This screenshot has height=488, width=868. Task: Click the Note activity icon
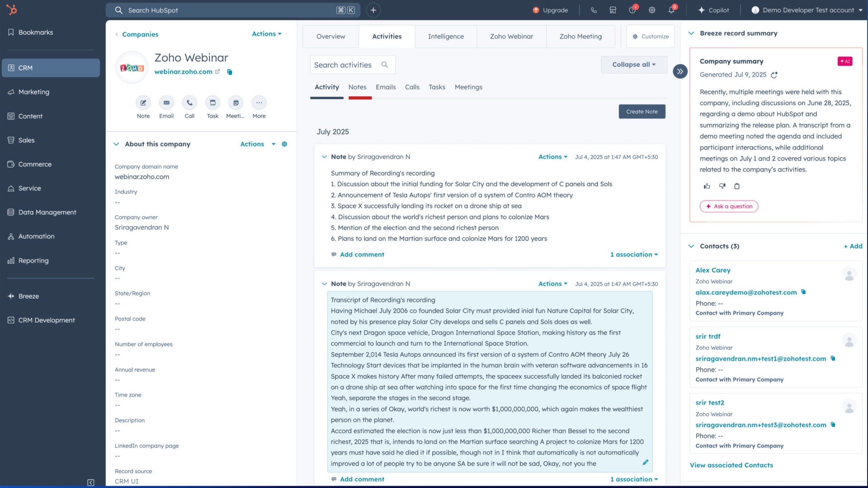pyautogui.click(x=143, y=103)
